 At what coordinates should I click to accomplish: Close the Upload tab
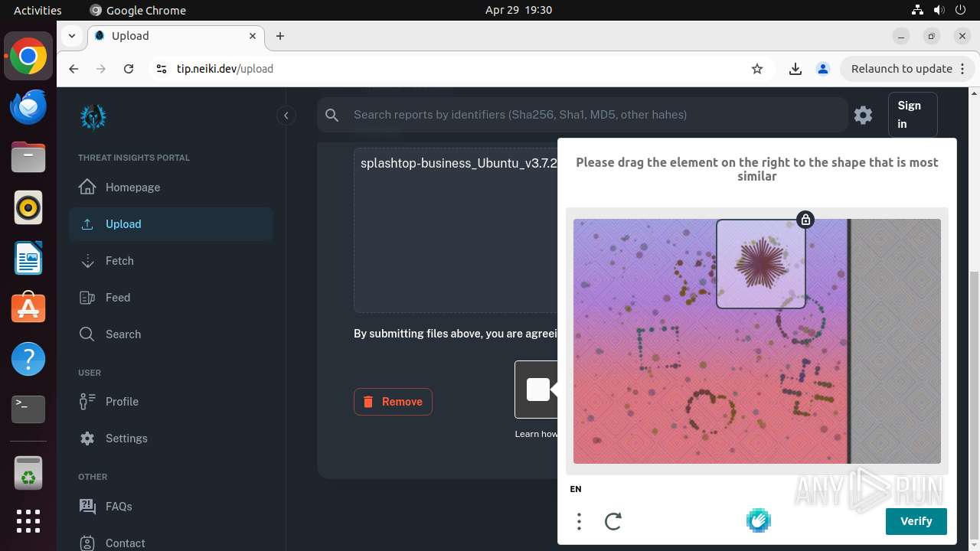point(253,36)
